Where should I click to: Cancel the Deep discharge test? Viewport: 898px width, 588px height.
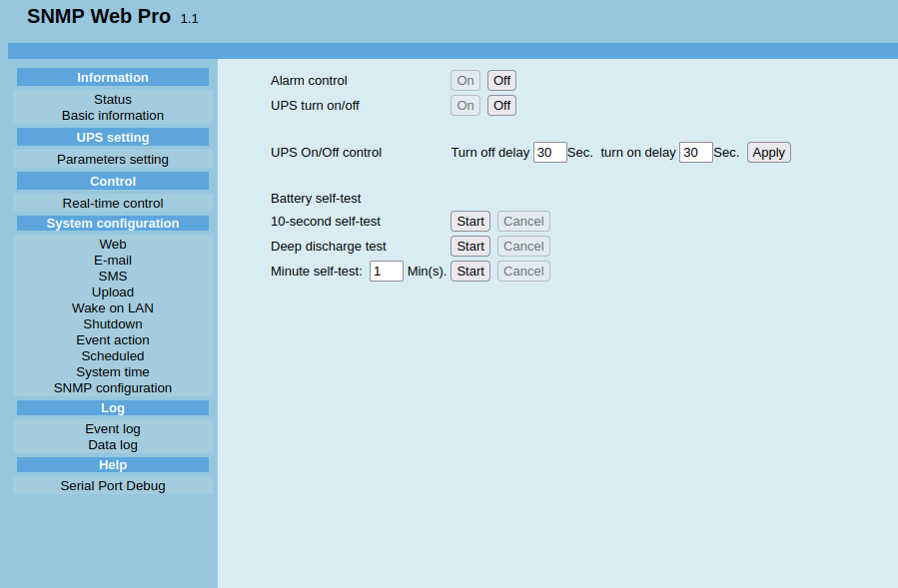coord(523,247)
